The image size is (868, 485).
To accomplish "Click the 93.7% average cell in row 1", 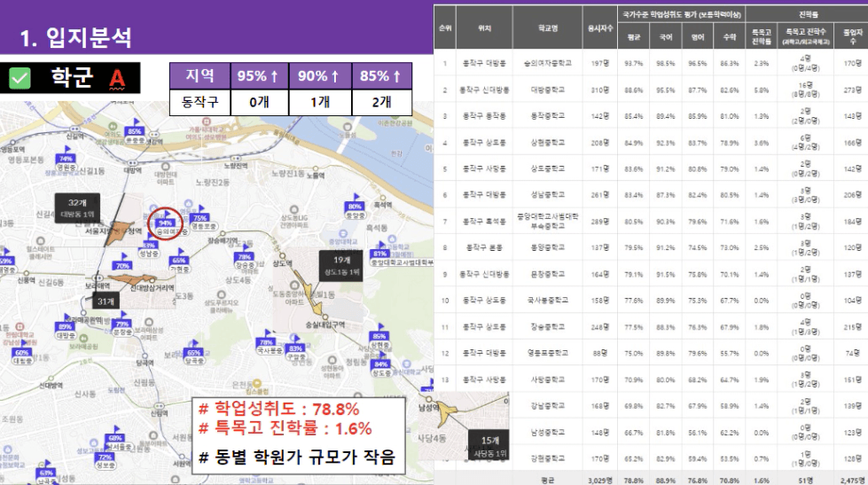I will 633,63.
